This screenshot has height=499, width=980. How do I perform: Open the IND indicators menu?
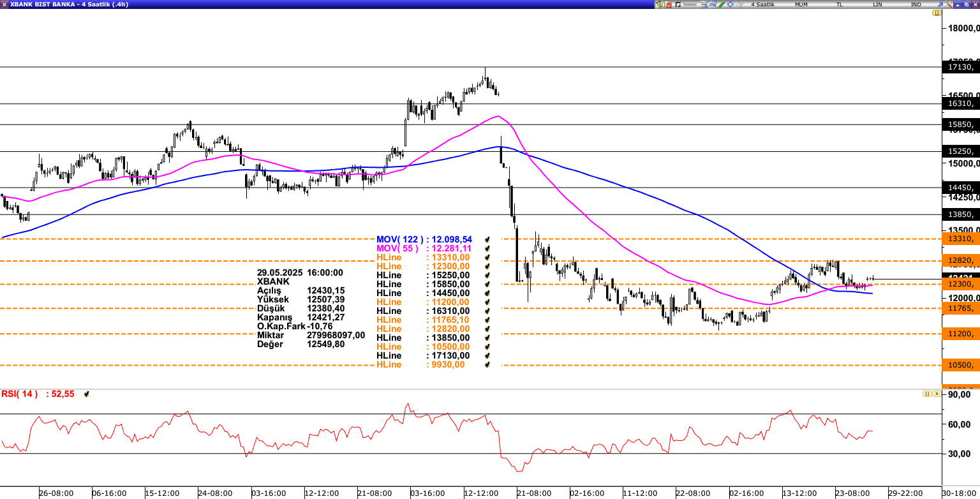[916, 4]
